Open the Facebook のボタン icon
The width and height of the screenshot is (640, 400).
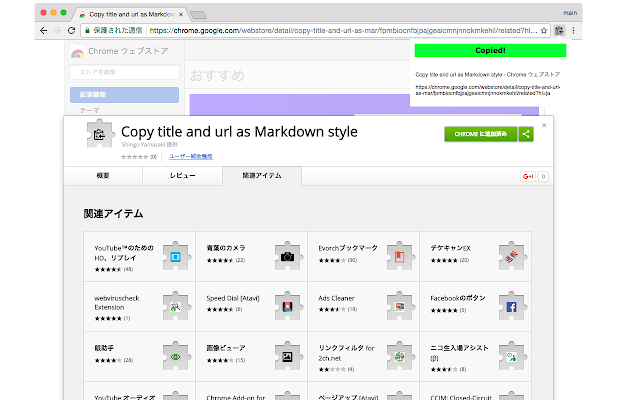511,307
